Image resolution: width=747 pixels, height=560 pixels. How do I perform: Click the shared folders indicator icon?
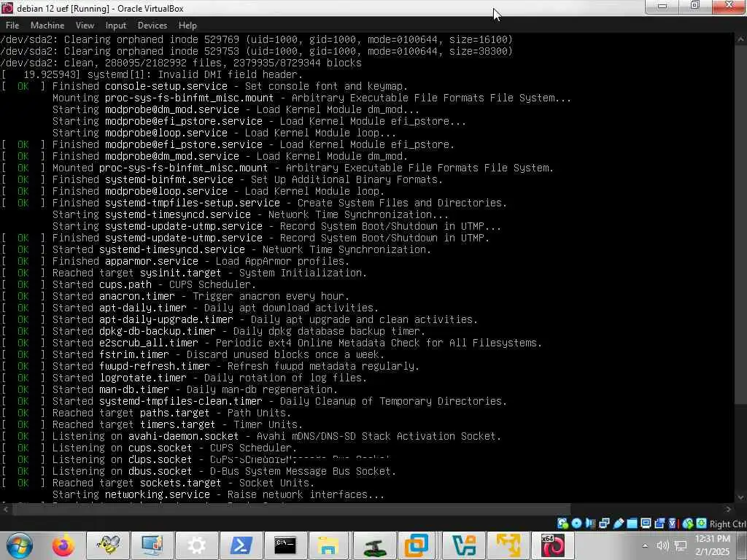click(x=632, y=524)
